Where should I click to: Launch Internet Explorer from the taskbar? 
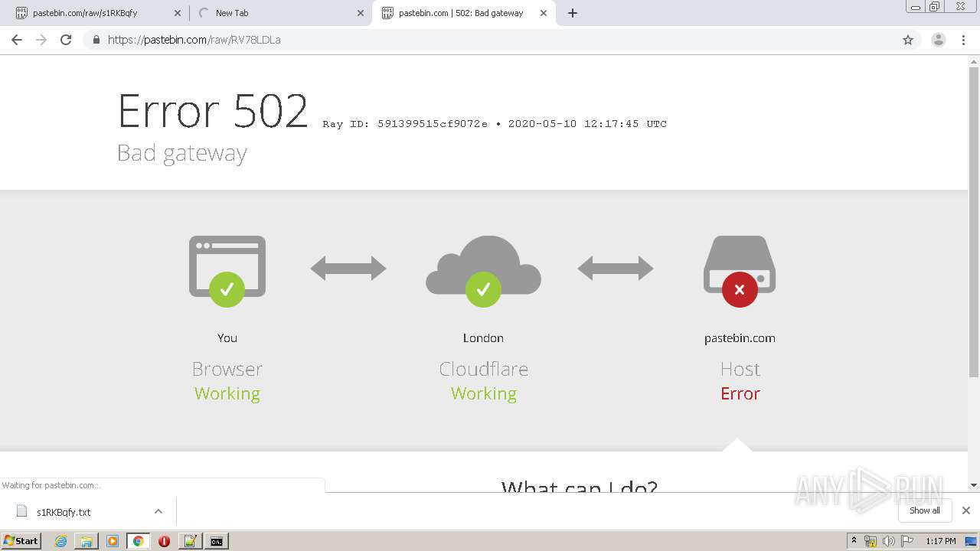pos(60,541)
